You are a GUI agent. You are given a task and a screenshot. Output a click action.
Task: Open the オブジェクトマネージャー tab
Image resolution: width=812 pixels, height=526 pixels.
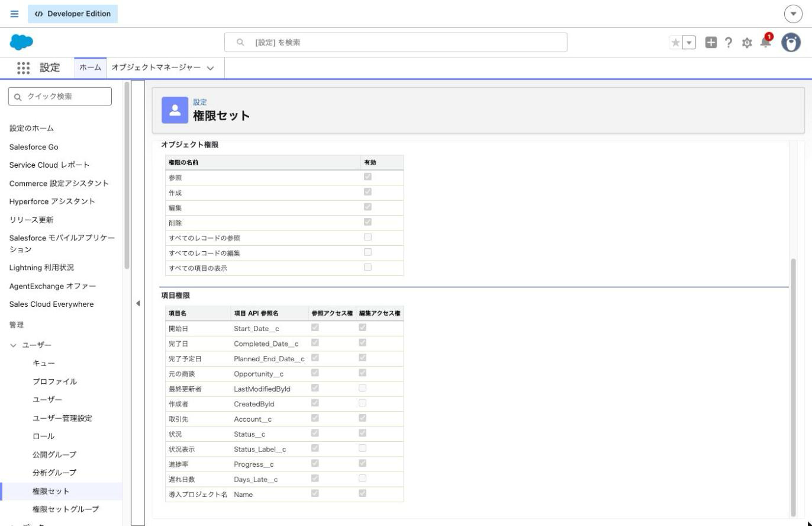coord(156,68)
